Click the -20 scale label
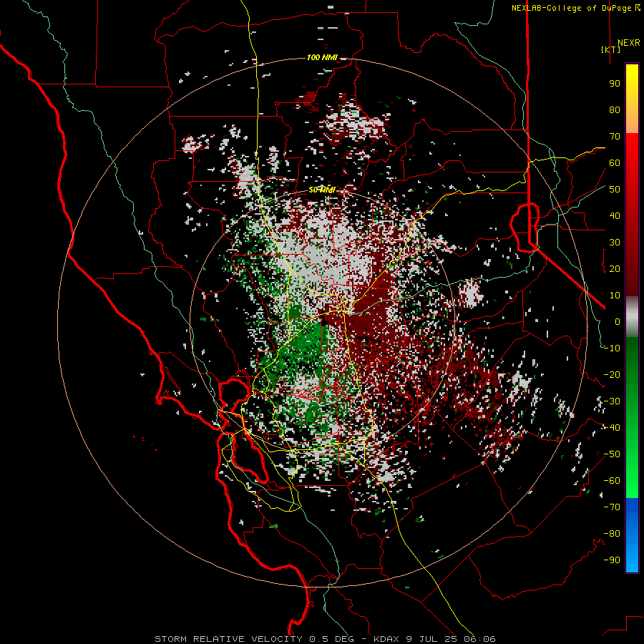This screenshot has width=644, height=644. (612, 374)
